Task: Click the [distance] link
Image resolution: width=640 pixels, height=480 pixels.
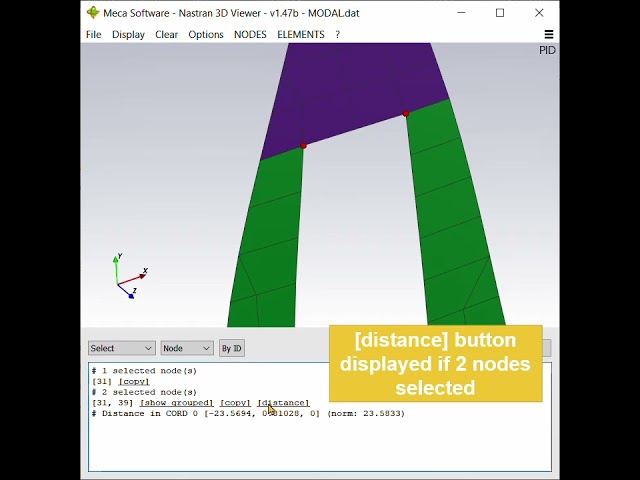Action: point(283,403)
